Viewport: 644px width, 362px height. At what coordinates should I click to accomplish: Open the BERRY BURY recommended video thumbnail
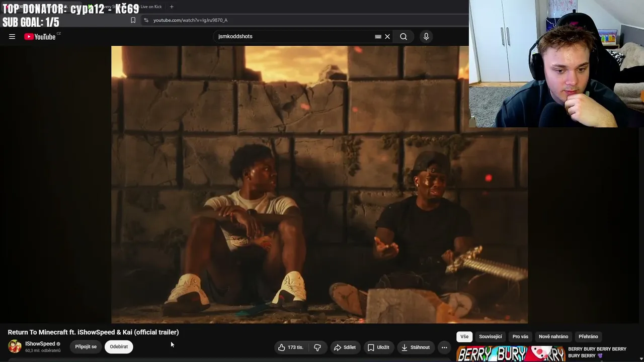(x=511, y=354)
